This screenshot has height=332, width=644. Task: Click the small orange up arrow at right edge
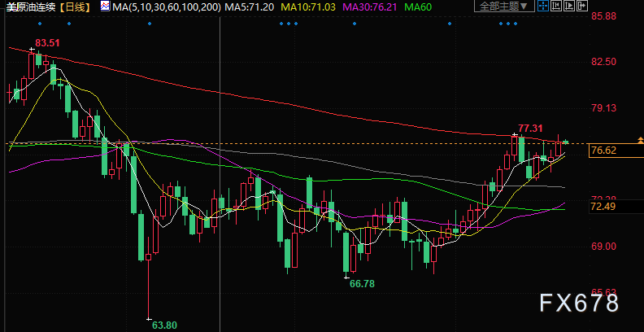pos(640,140)
